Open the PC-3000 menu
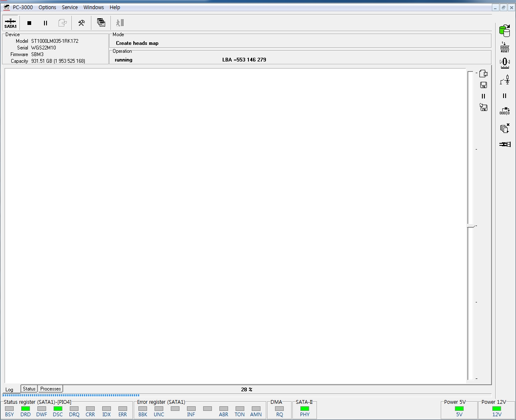 click(22, 7)
